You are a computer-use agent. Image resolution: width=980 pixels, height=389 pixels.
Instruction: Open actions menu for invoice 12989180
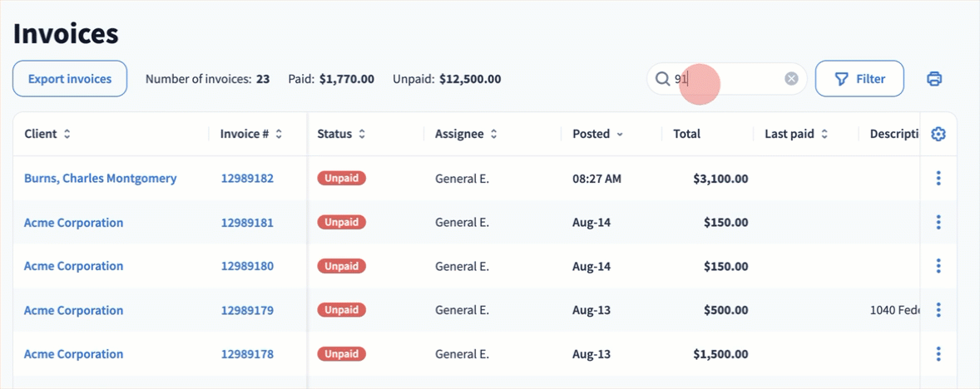938,266
